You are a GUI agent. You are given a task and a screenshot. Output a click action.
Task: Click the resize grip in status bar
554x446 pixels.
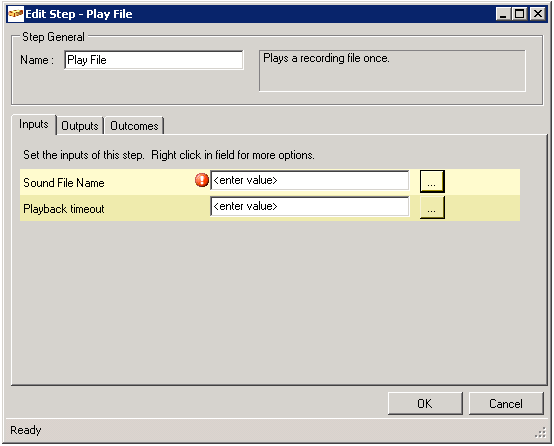(x=541, y=433)
